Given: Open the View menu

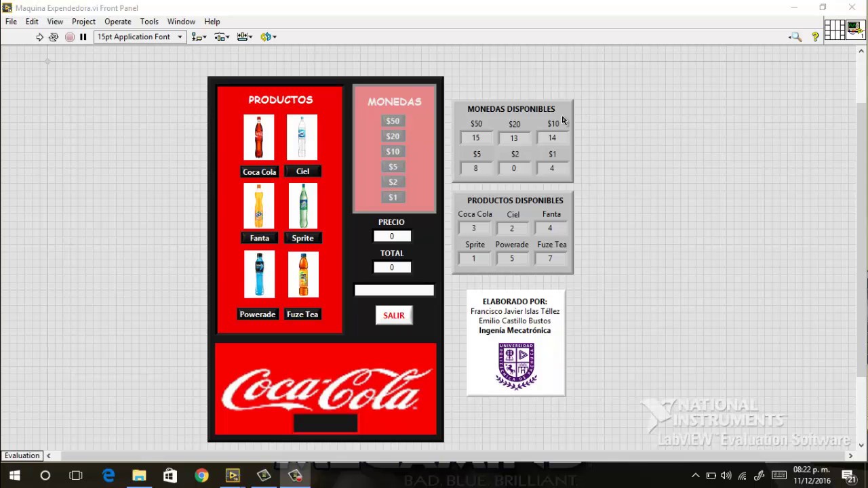Looking at the screenshot, I should 55,22.
